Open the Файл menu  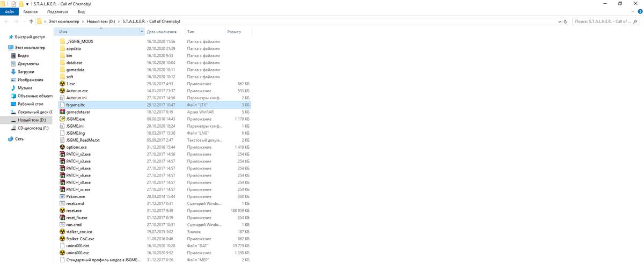pos(9,11)
